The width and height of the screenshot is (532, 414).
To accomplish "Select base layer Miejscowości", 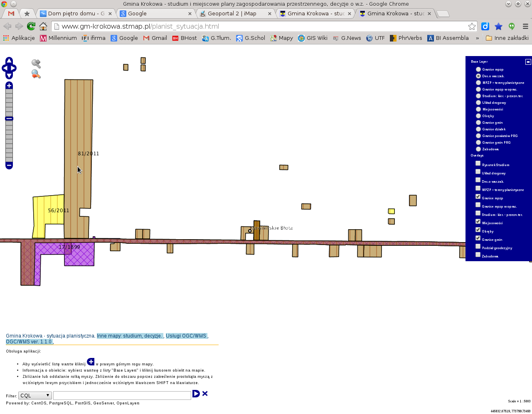I will click(x=478, y=109).
